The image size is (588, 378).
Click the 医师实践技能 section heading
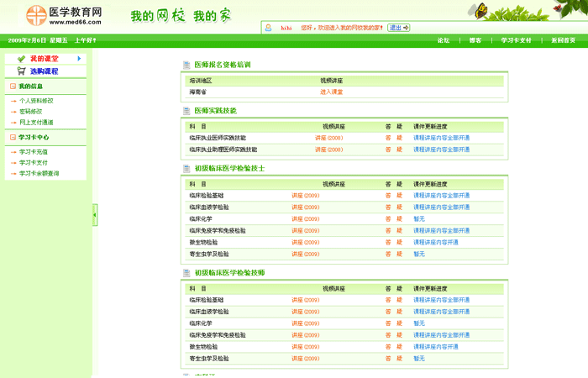[216, 111]
